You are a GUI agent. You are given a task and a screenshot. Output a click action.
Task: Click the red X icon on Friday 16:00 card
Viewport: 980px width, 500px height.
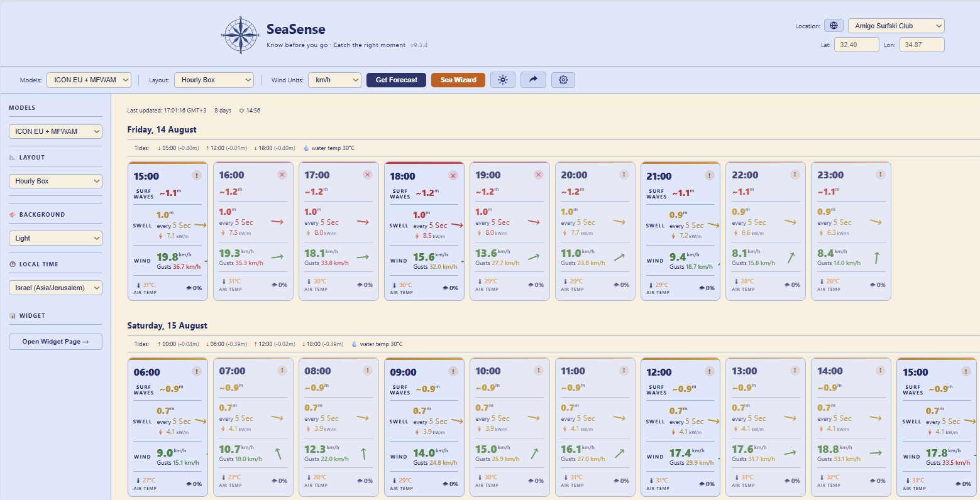coord(282,175)
